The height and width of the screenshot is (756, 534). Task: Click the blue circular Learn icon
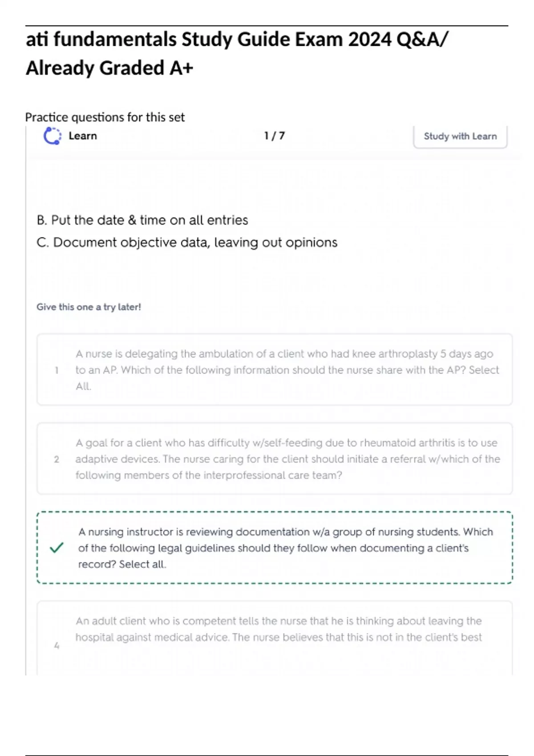click(52, 136)
